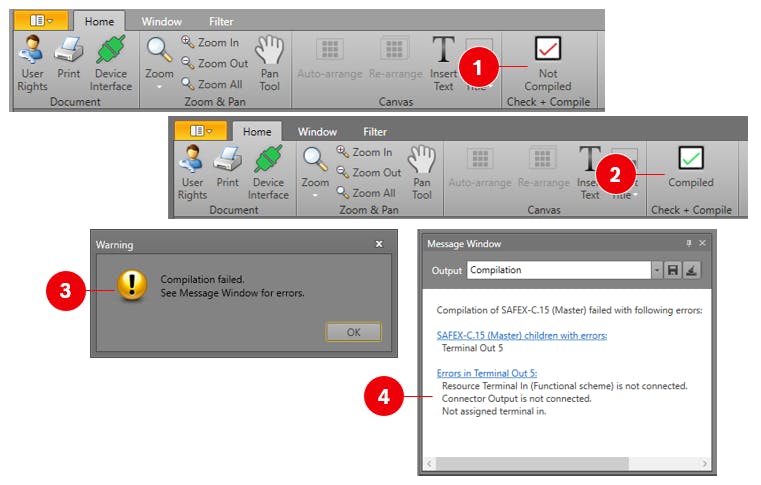The width and height of the screenshot is (761, 485).
Task: Click the Not Compiled check box
Action: pyautogui.click(x=547, y=49)
